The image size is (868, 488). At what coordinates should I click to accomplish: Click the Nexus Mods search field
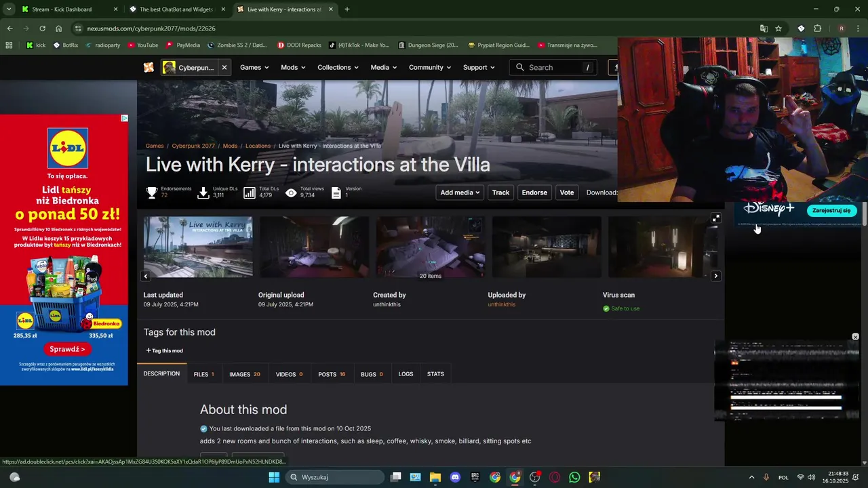[x=554, y=67]
